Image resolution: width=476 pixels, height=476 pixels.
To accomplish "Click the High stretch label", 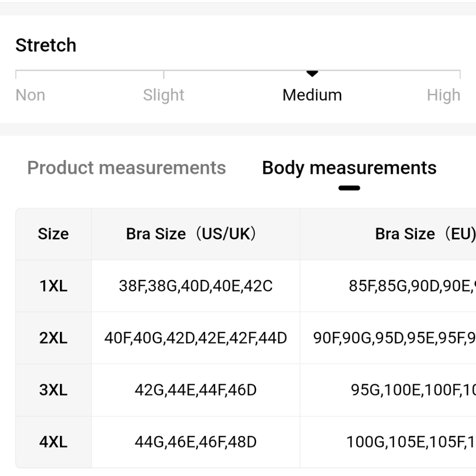I will (x=444, y=95).
